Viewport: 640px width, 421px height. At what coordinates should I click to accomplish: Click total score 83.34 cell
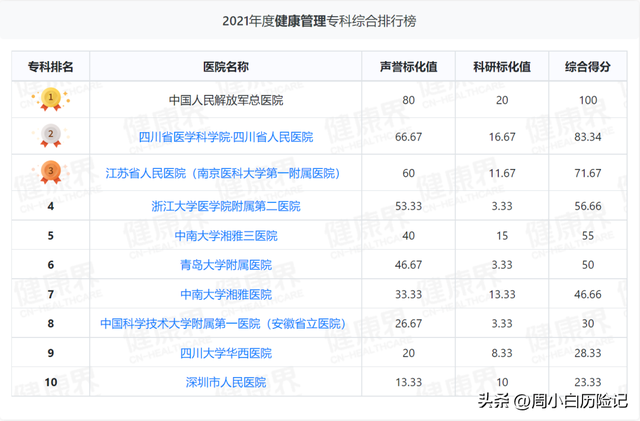pyautogui.click(x=588, y=137)
